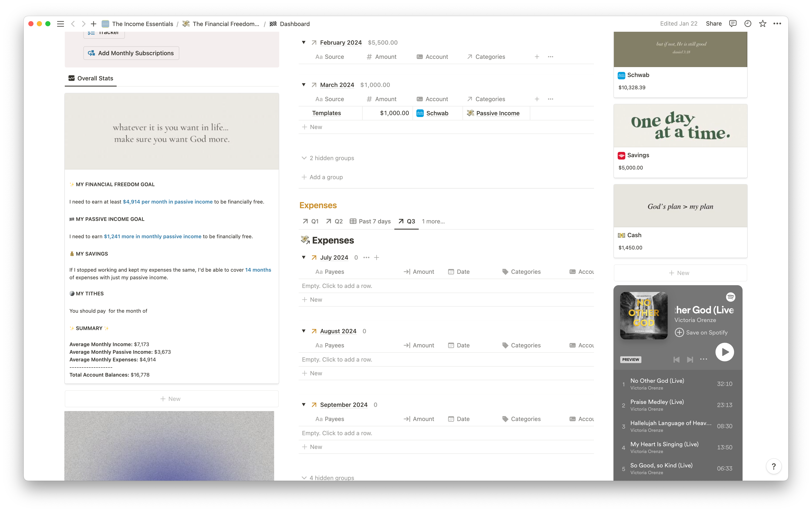The height and width of the screenshot is (512, 812).
Task: Add row to July 2024 group
Action: coord(377,257)
